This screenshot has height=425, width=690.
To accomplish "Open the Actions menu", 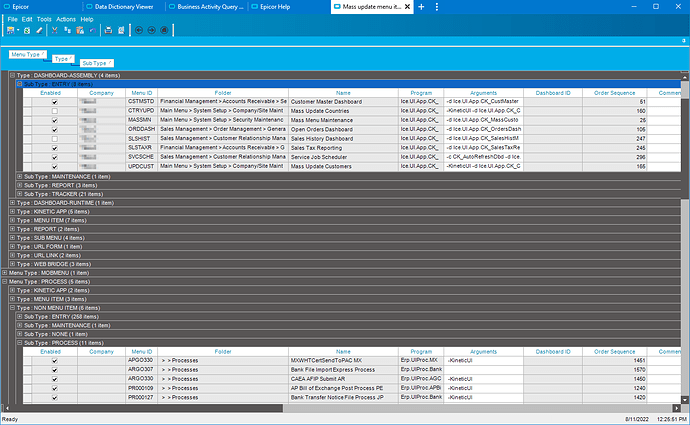I will click(x=66, y=19).
